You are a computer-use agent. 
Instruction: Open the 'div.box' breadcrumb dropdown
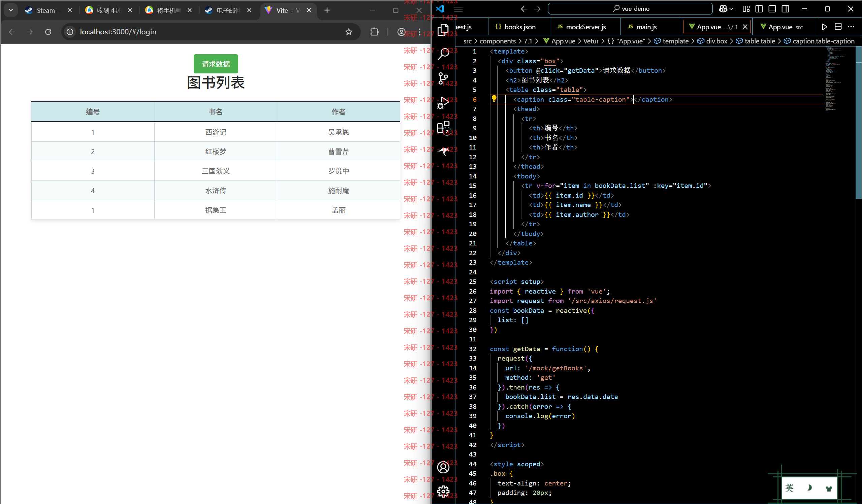(x=712, y=41)
